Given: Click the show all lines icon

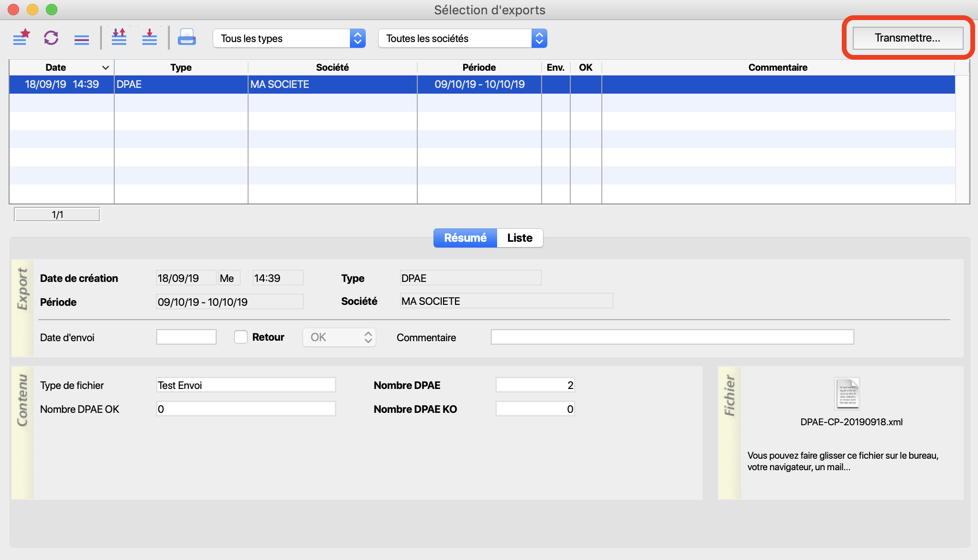Looking at the screenshot, I should 82,39.
